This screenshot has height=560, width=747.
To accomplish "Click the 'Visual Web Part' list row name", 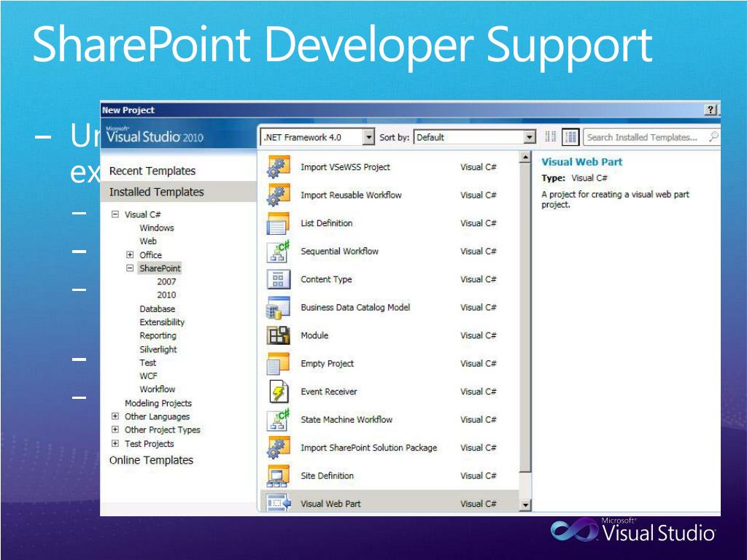I will [x=330, y=504].
